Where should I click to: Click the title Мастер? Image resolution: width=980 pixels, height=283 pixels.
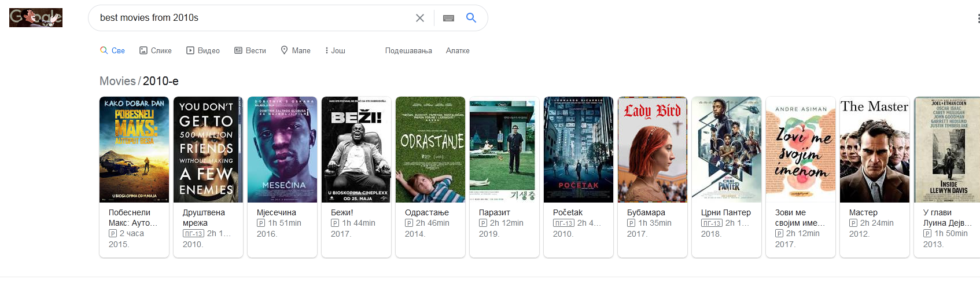pyautogui.click(x=863, y=212)
